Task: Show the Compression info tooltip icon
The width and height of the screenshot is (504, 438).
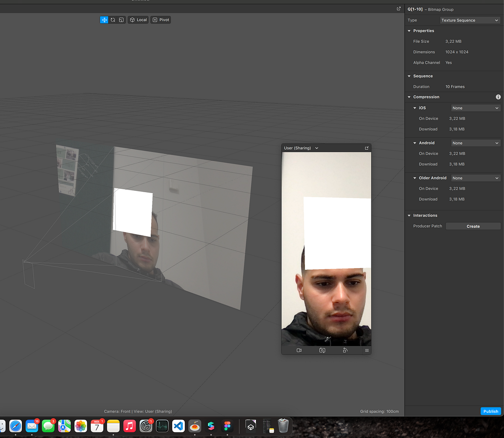Action: click(498, 97)
